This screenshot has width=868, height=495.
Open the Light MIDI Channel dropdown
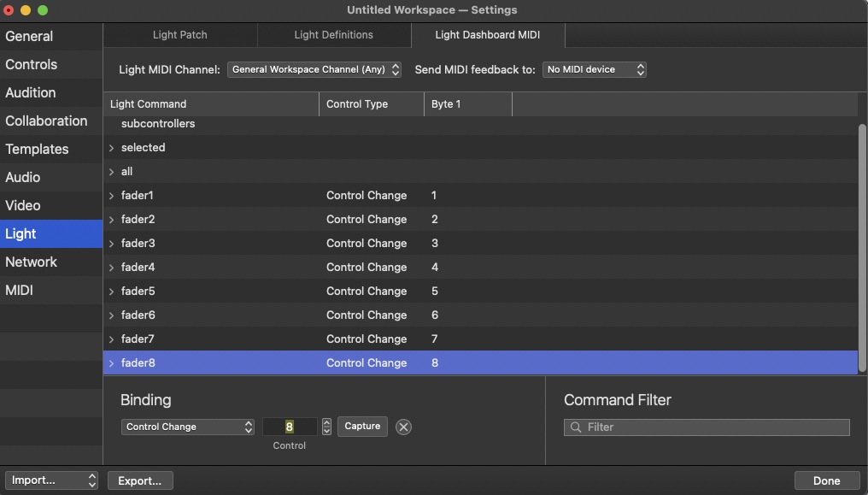(314, 69)
